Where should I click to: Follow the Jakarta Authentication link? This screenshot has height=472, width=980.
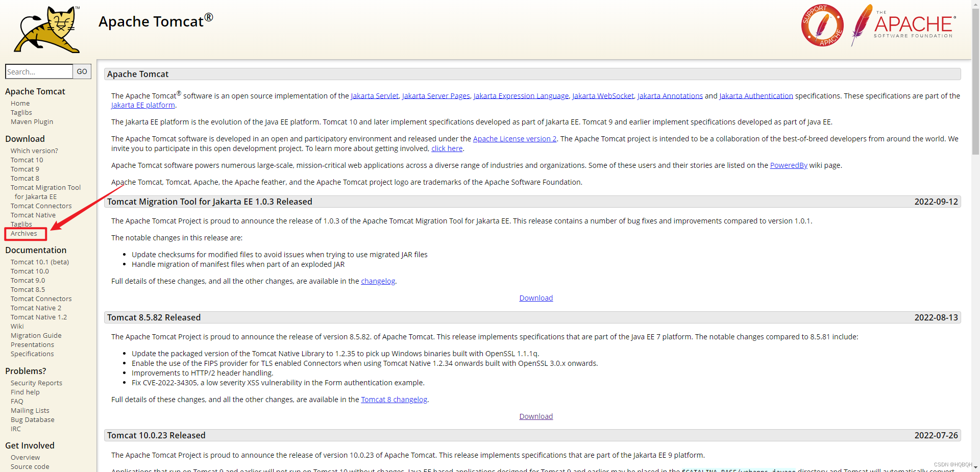[x=756, y=96]
